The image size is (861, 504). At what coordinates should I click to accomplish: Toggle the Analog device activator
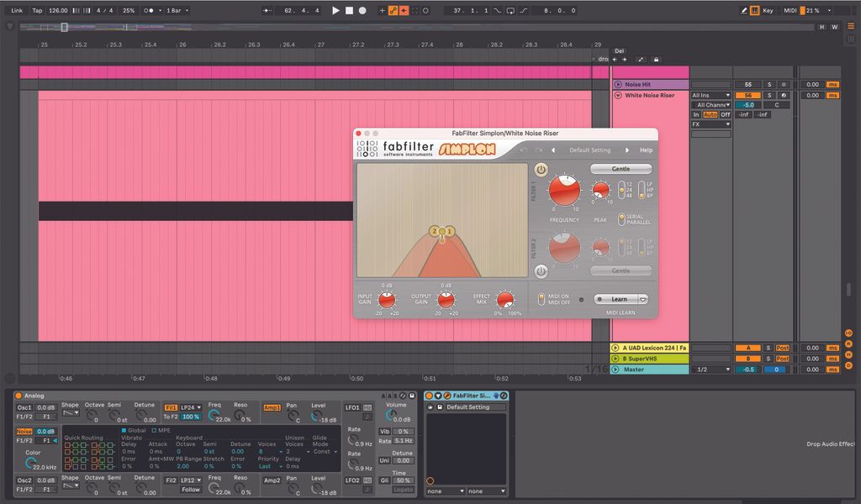(18, 396)
